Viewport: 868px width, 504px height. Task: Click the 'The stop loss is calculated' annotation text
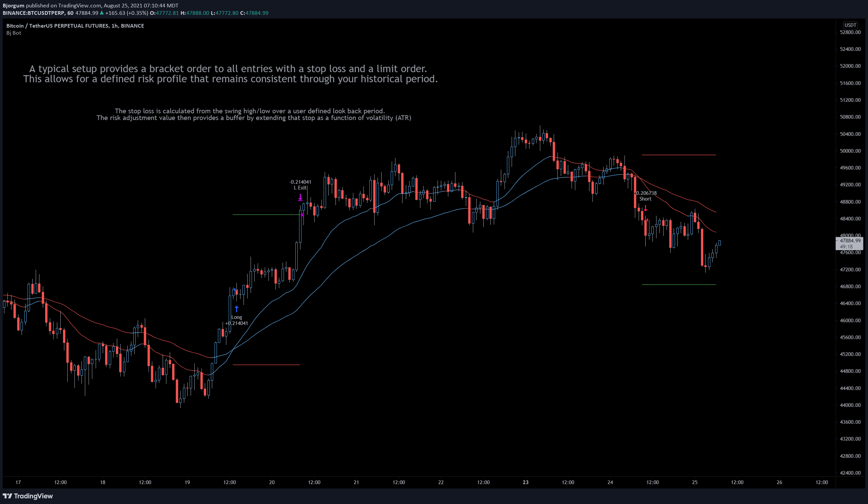(254, 114)
